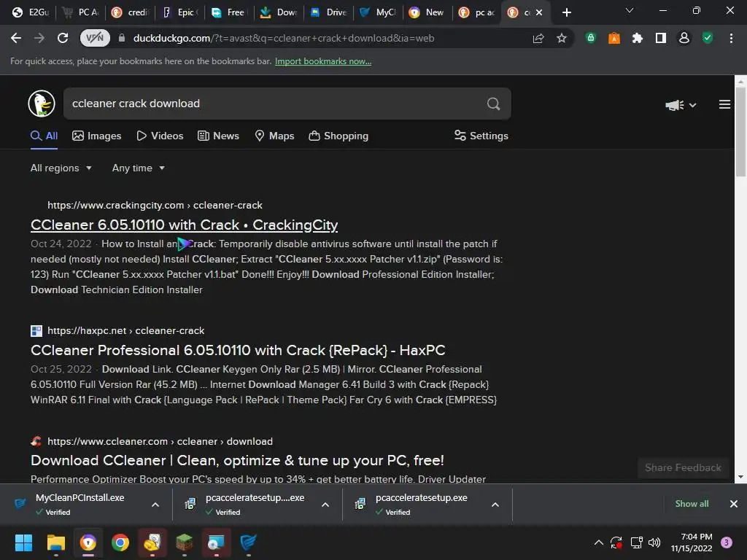
Task: Open the orange Avast extension icon
Action: 614,38
